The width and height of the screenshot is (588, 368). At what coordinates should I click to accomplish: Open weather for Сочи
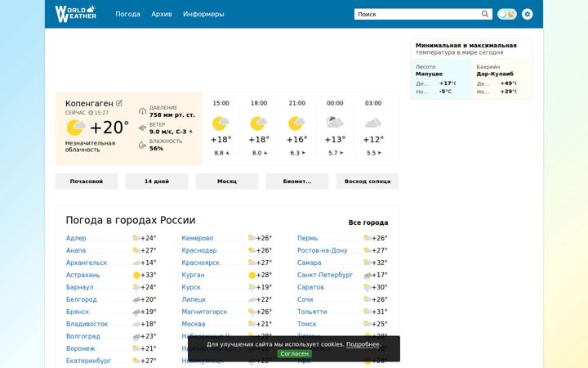click(305, 299)
